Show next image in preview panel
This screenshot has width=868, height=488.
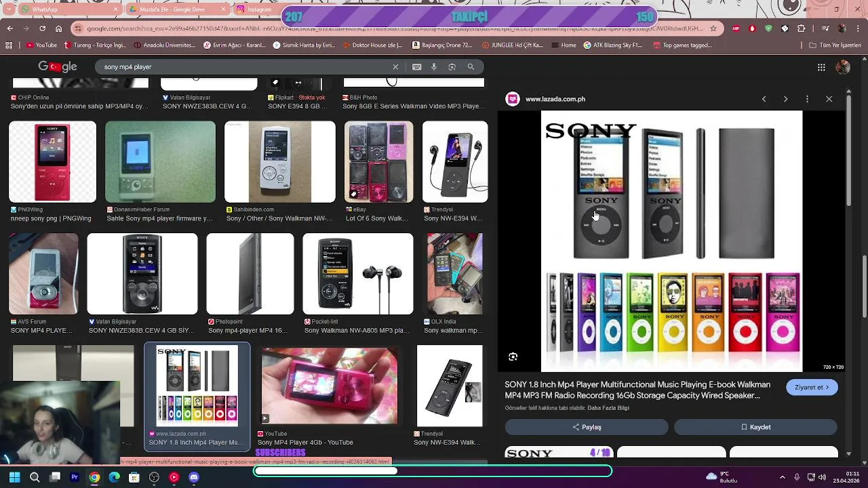pos(785,99)
